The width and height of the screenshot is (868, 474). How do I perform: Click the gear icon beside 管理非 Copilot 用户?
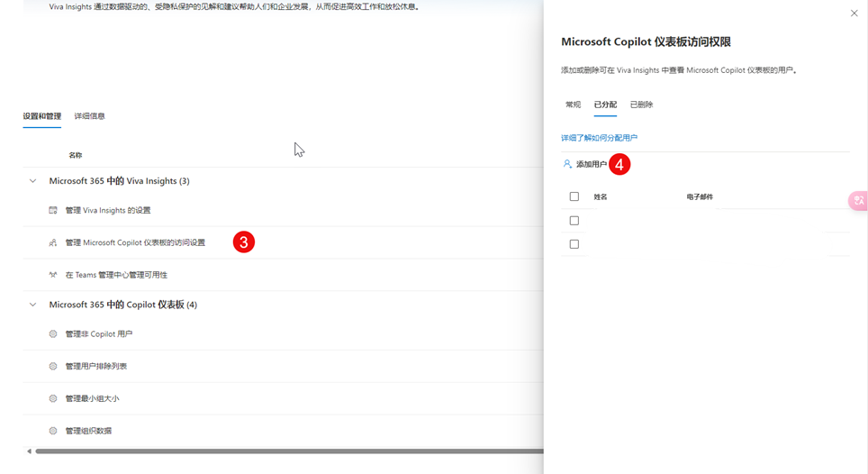pyautogui.click(x=53, y=334)
